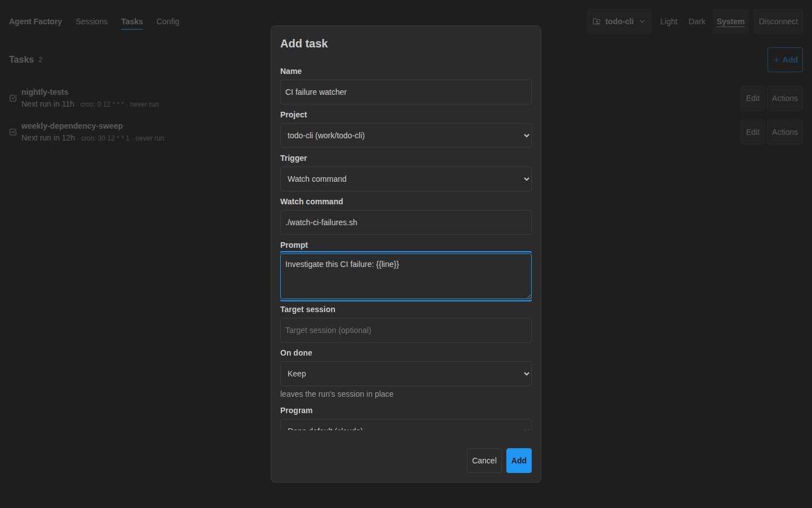Click inside the Prompt text area

tap(406, 277)
